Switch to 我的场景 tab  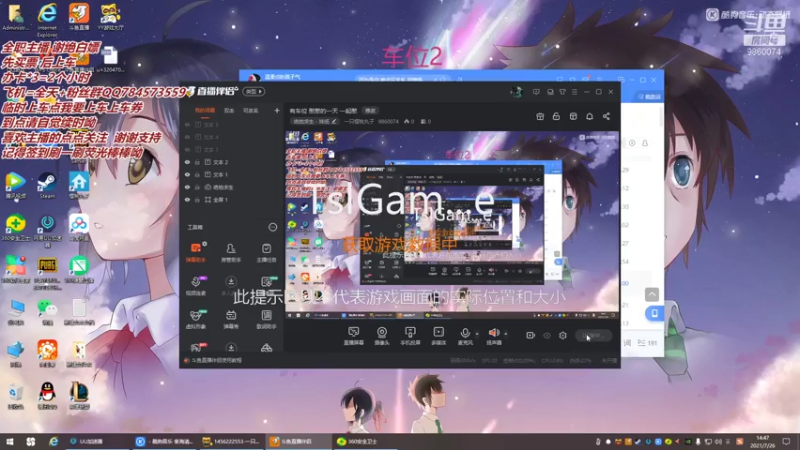[x=205, y=110]
